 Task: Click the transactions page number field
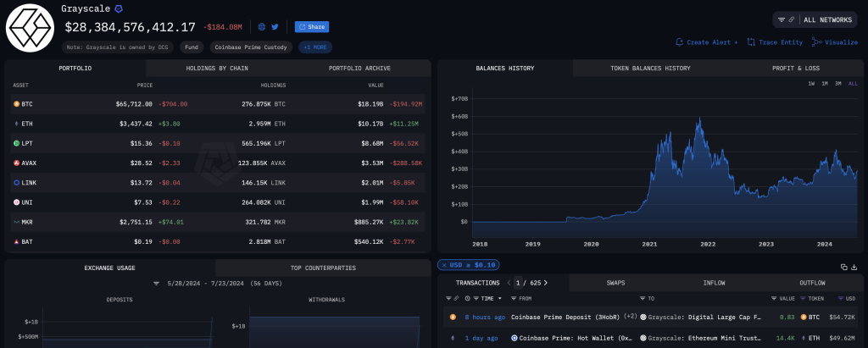[518, 283]
